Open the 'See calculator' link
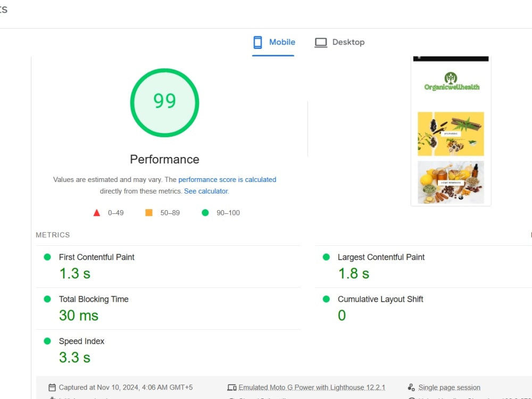This screenshot has width=532, height=399. click(206, 191)
